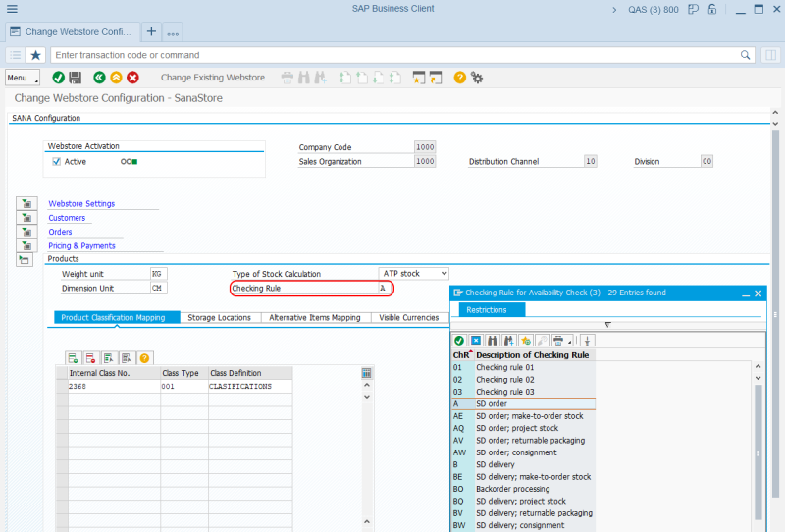The height and width of the screenshot is (532, 785).
Task: Click the pin/technical names icon in popup toolbar
Action: click(x=587, y=341)
